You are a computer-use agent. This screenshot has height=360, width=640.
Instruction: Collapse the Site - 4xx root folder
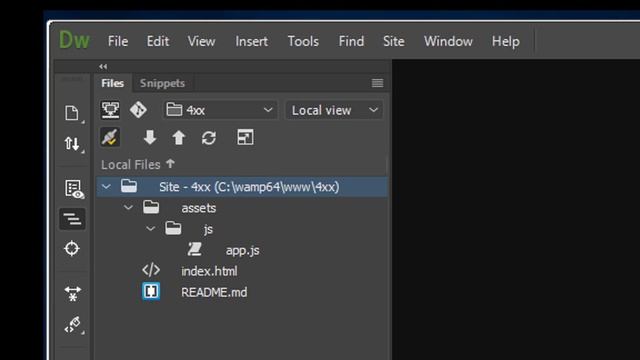point(106,187)
